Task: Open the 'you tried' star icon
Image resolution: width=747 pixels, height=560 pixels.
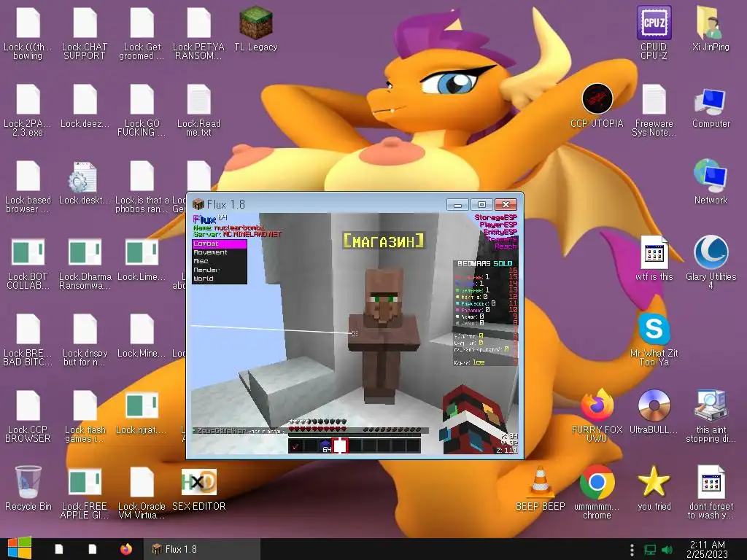Action: point(654,481)
